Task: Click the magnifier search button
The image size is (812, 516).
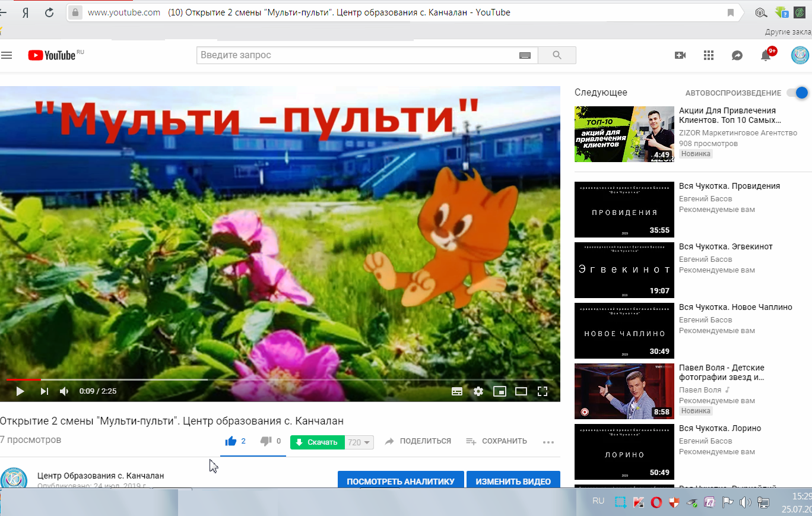Action: pos(557,55)
